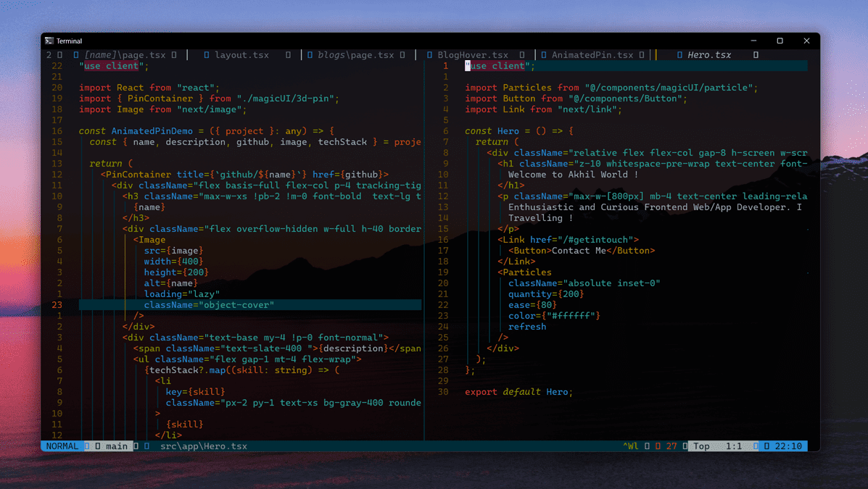Click line import Image from "next/image"
868x489 pixels.
(162, 109)
